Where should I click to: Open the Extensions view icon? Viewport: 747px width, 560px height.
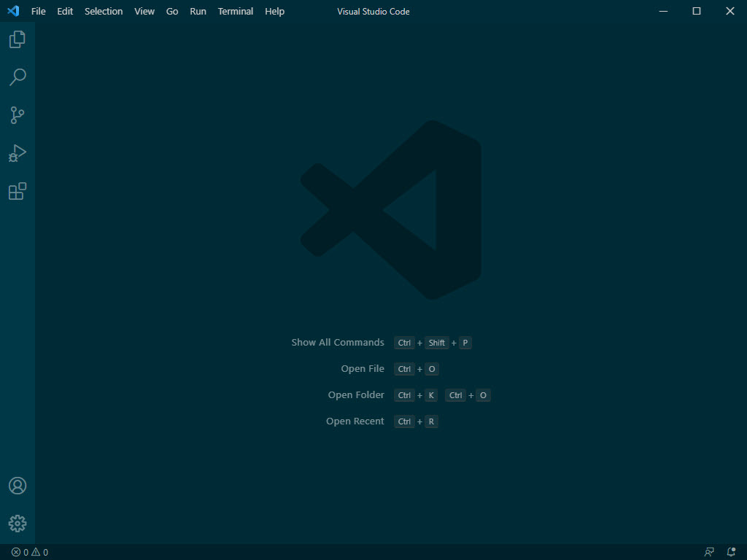16,191
